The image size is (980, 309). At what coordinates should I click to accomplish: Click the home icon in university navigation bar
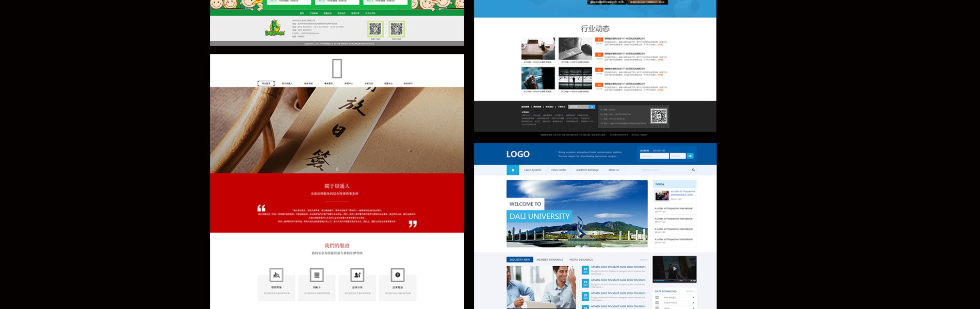513,170
